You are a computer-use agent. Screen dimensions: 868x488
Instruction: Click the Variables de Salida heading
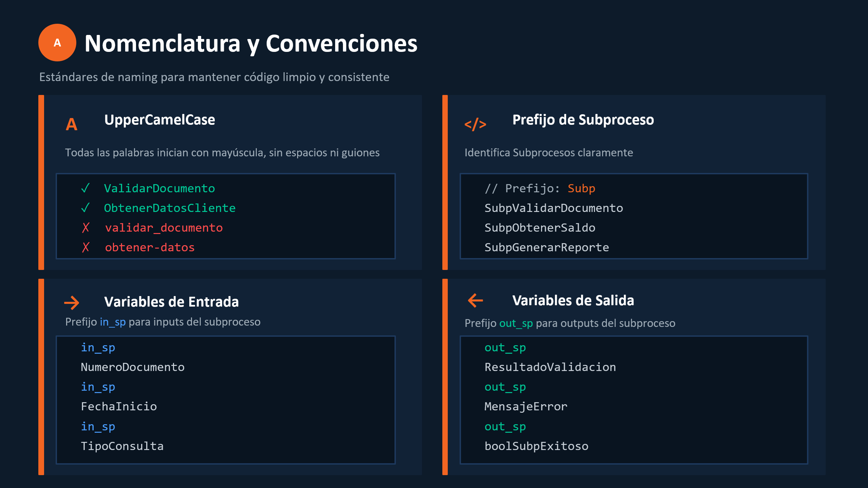573,300
